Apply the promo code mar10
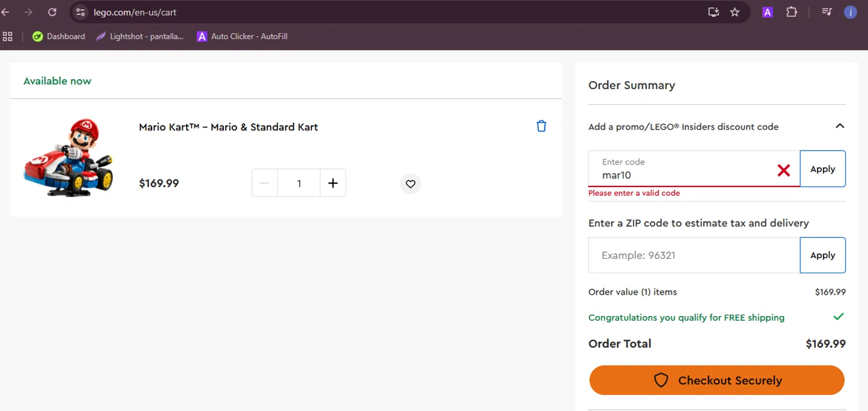The height and width of the screenshot is (411, 868). click(x=822, y=169)
